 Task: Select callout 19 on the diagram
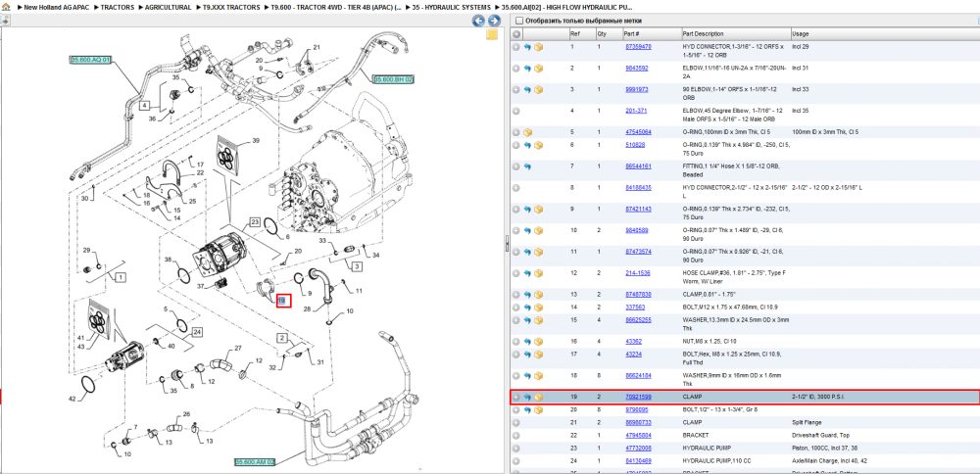click(282, 301)
